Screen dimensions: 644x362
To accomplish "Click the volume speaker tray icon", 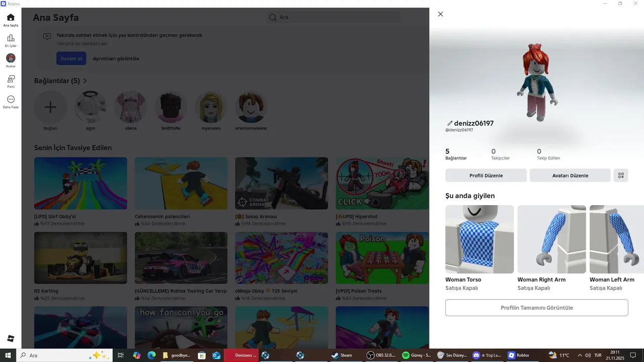I will pyautogui.click(x=588, y=355).
